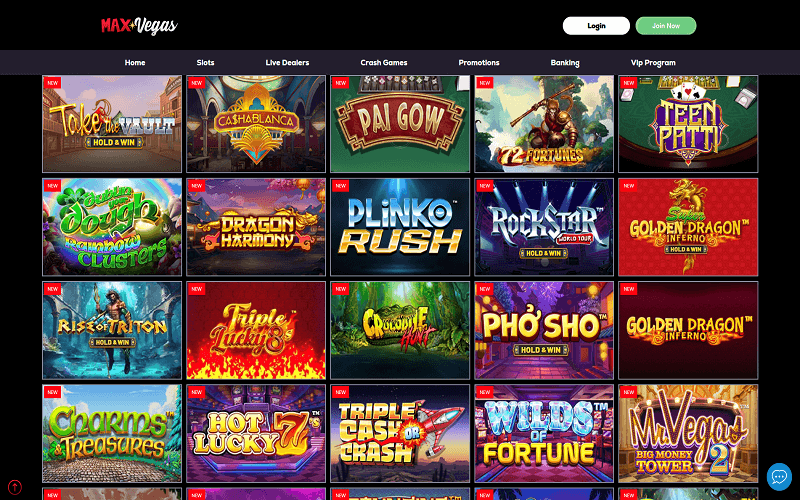Launch Dragon Harmony slot tile

256,227
